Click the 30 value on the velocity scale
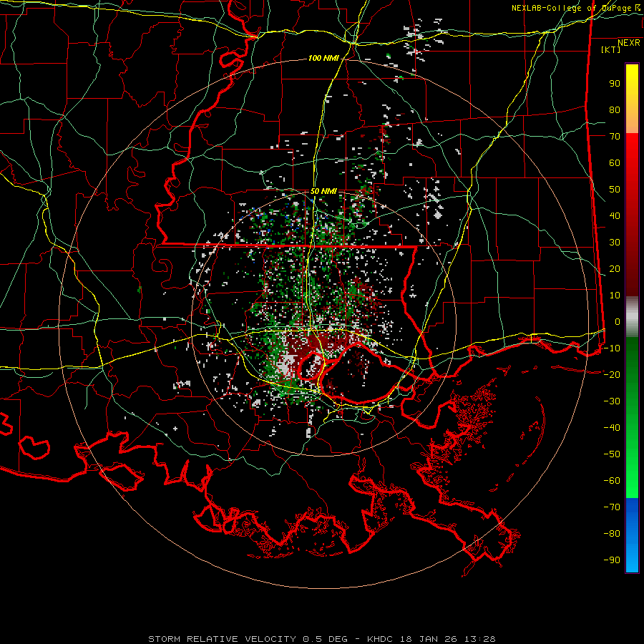 [x=615, y=243]
